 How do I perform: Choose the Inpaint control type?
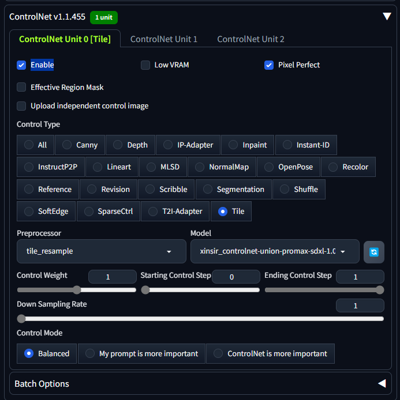248,145
